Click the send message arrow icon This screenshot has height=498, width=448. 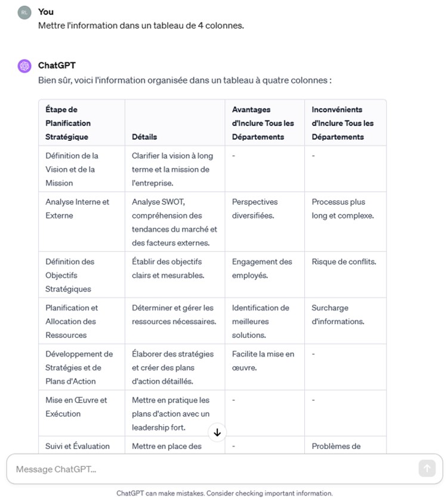[427, 469]
